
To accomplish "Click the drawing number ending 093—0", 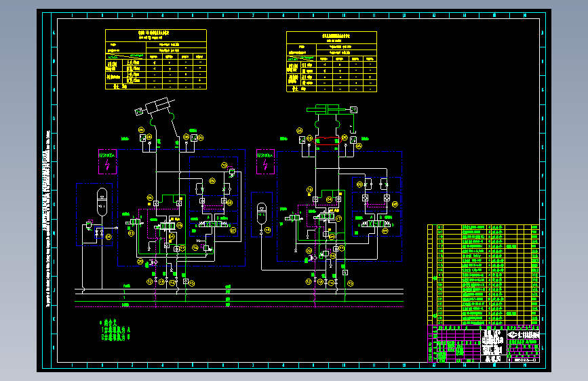I will (526, 360).
